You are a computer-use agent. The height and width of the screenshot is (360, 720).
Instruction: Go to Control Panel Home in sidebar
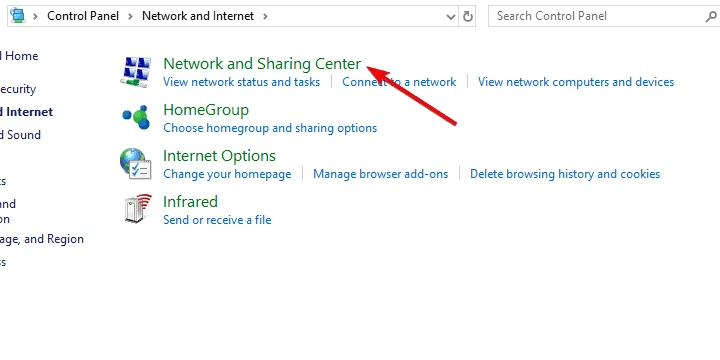pyautogui.click(x=19, y=56)
